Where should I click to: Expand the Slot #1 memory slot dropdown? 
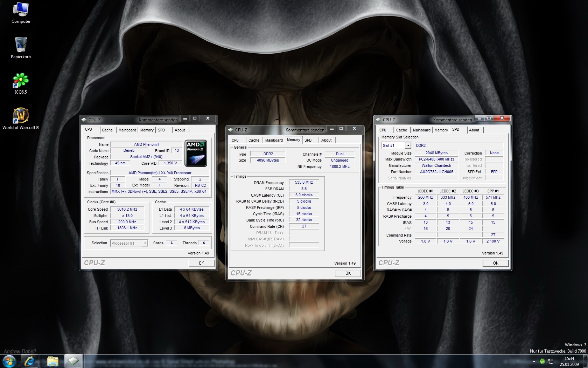point(408,145)
